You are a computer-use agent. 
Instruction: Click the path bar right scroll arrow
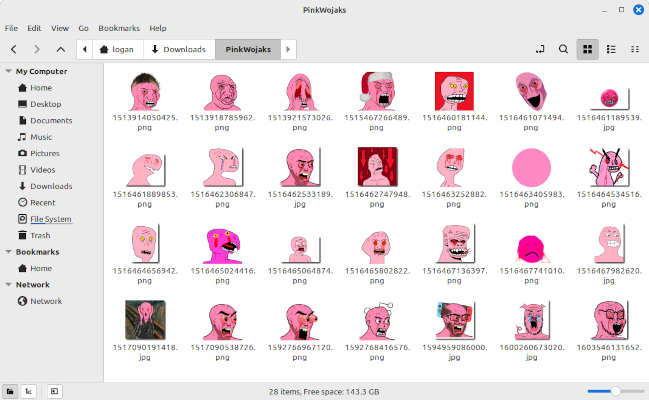pos(288,49)
